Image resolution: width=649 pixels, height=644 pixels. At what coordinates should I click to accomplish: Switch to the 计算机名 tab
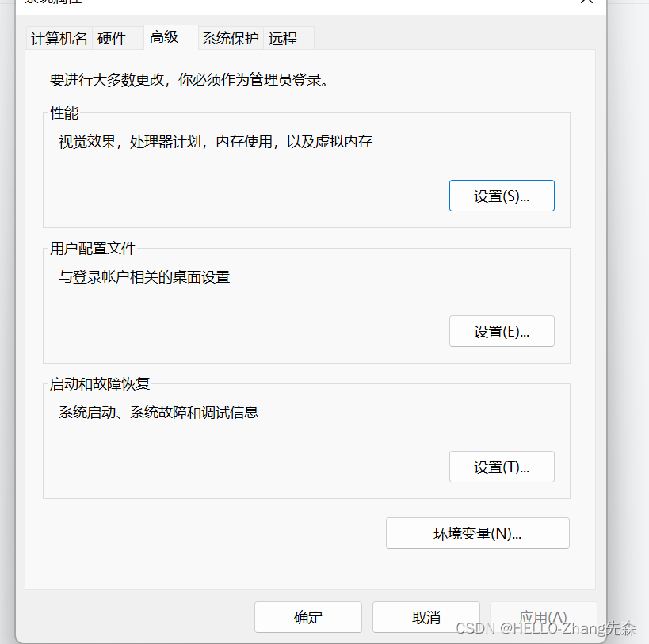click(x=59, y=39)
